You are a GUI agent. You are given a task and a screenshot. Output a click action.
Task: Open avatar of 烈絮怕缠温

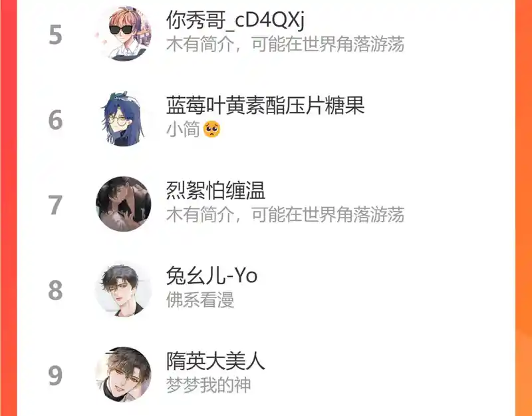click(x=124, y=204)
